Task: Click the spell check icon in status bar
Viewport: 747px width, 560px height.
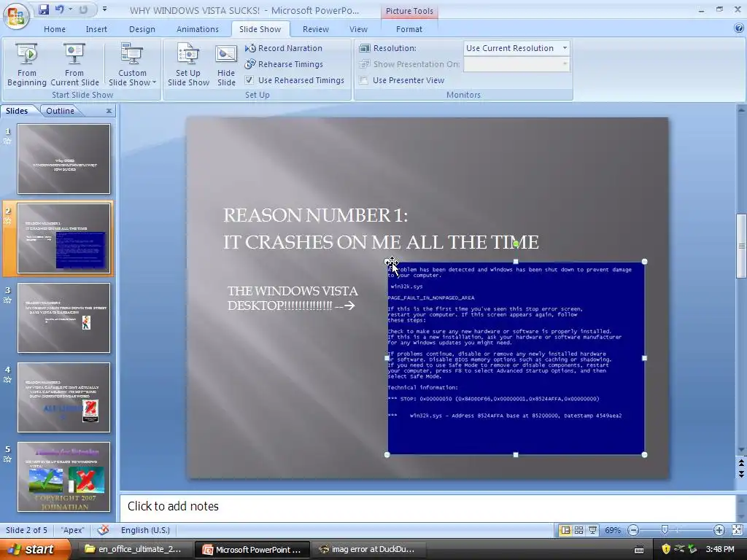Action: [103, 530]
